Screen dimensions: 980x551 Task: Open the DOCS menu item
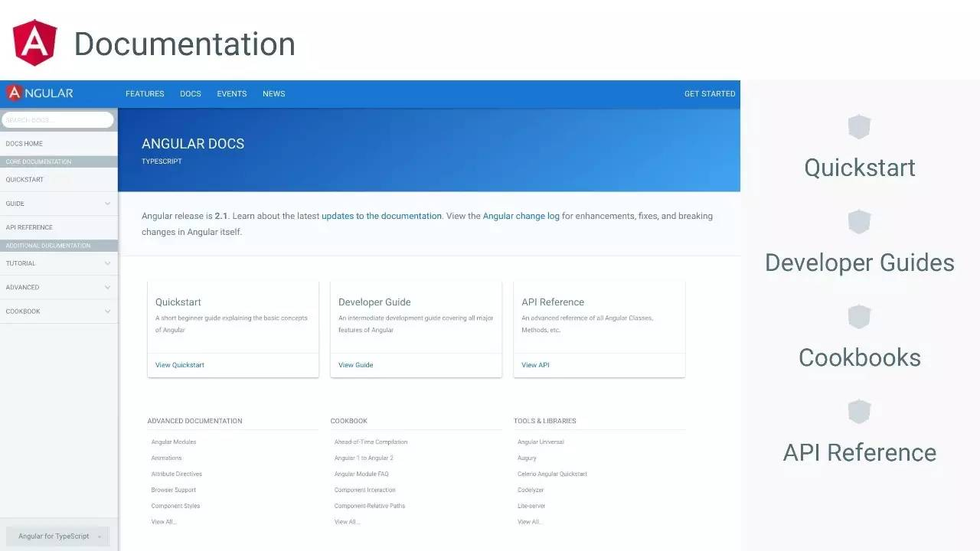pos(191,94)
